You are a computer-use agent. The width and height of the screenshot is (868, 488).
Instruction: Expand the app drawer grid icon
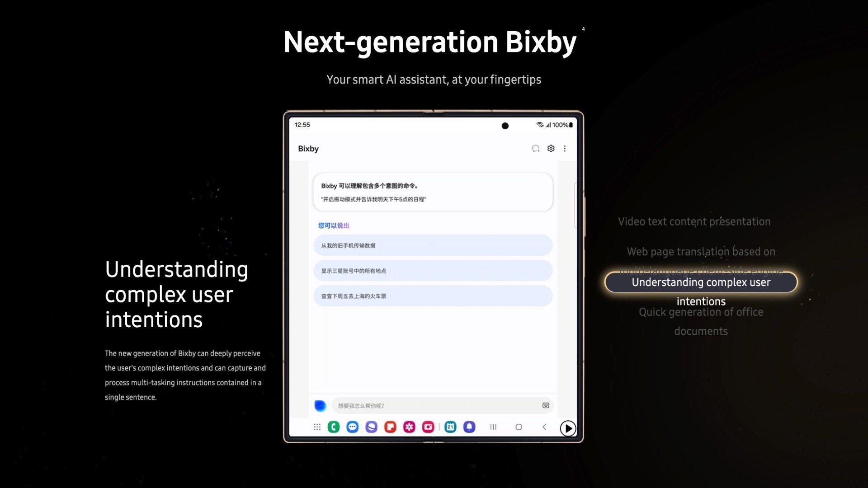point(316,427)
